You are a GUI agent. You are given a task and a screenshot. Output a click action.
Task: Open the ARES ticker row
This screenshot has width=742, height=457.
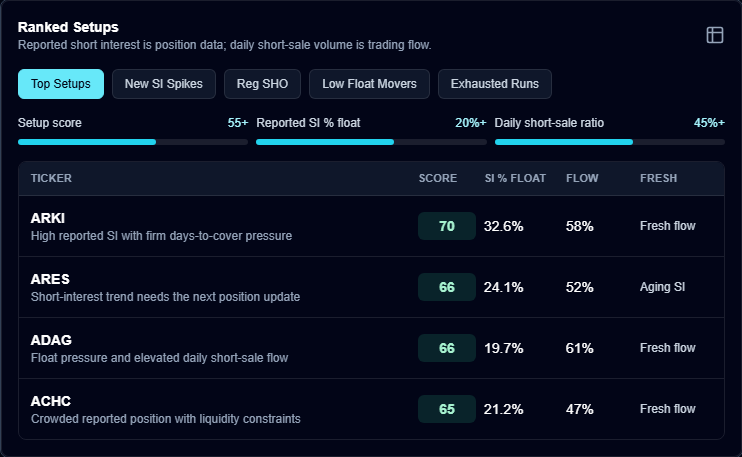(x=371, y=287)
